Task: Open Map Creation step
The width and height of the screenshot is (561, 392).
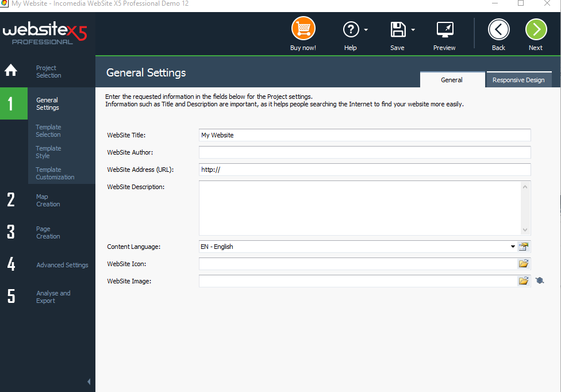Action: pos(48,200)
